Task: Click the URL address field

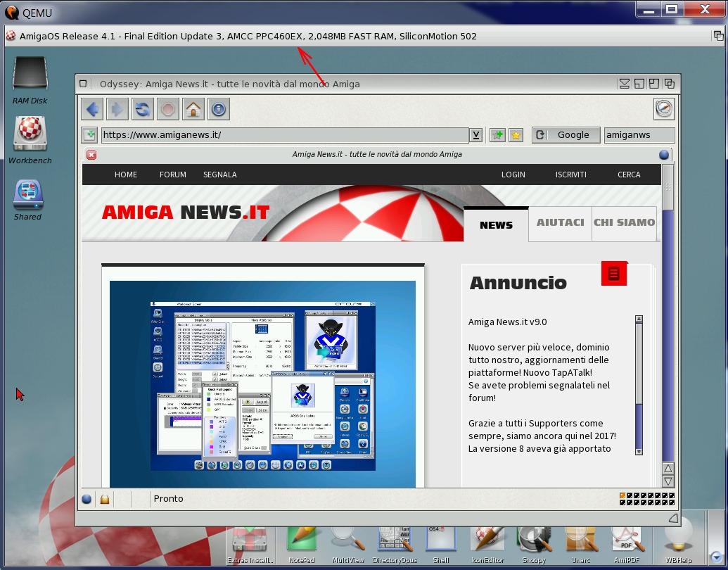Action: tap(284, 135)
